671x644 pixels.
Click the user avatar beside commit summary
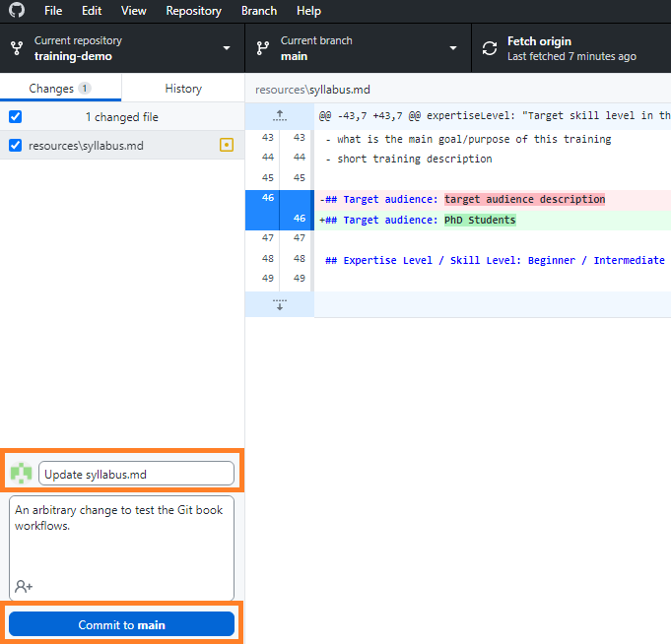pyautogui.click(x=21, y=474)
